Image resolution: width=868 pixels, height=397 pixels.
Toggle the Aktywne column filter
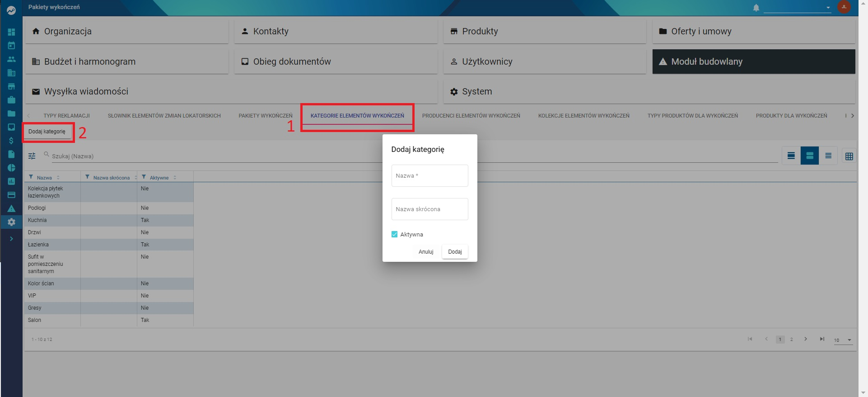(144, 177)
